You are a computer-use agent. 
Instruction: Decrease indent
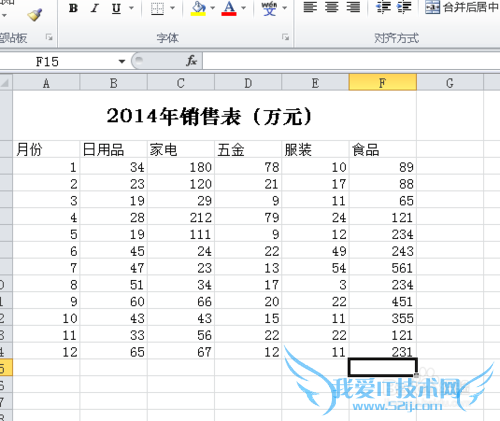tap(383, 7)
